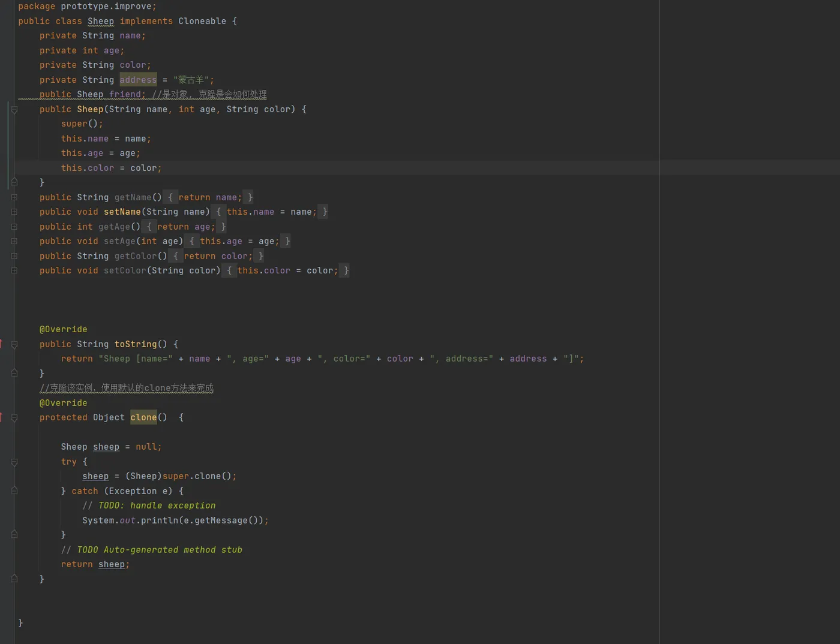
Task: Click the 'this.color = color;' line in the constructor
Action: [111, 168]
